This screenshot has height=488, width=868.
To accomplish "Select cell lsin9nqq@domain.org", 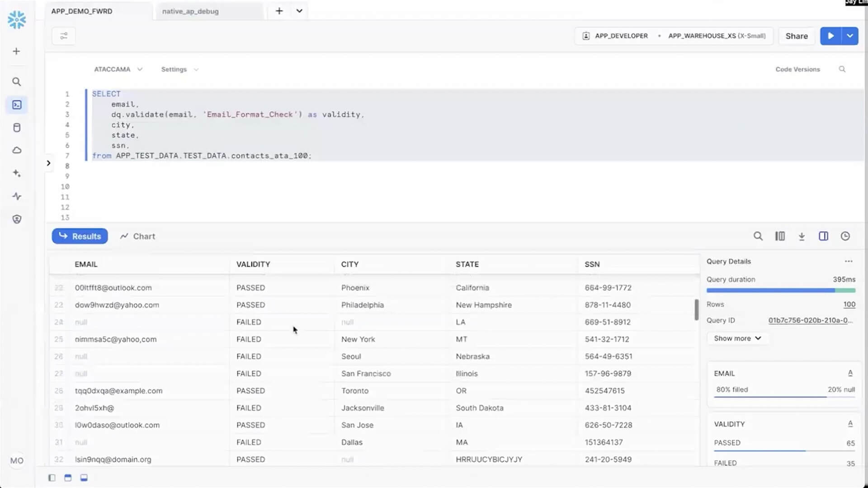I will [x=113, y=460].
